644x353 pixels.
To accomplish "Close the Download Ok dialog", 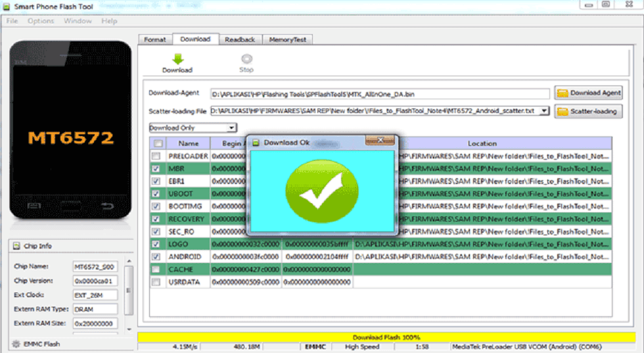I will 380,141.
